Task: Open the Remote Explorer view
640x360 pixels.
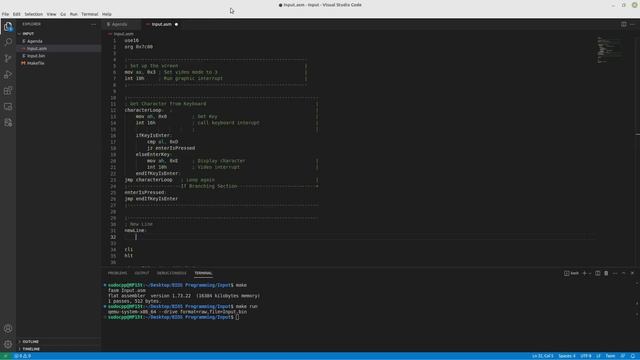Action: 8,107
